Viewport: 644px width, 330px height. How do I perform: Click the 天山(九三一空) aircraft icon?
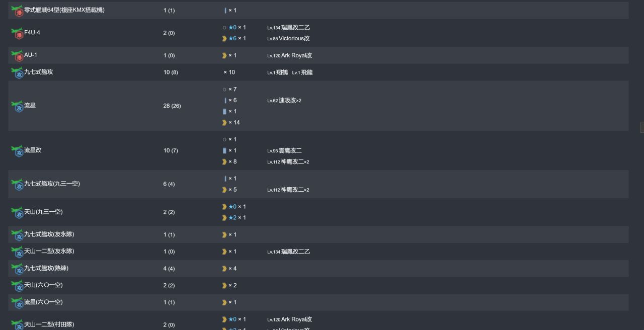click(x=17, y=212)
